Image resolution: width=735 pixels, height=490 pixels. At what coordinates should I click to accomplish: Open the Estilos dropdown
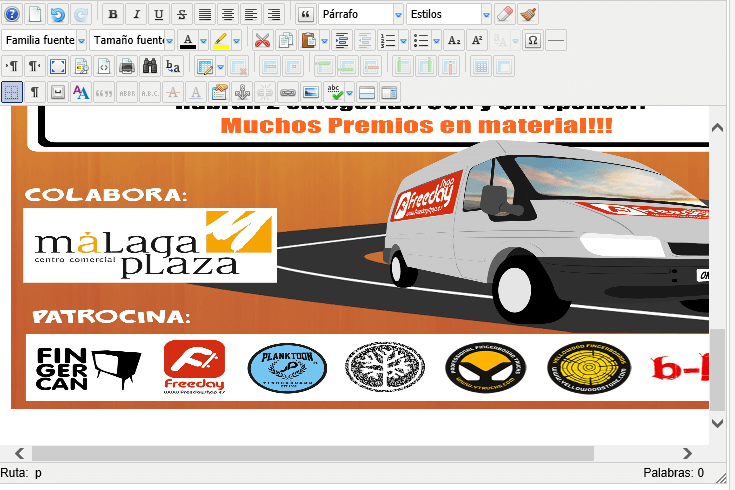[x=449, y=14]
